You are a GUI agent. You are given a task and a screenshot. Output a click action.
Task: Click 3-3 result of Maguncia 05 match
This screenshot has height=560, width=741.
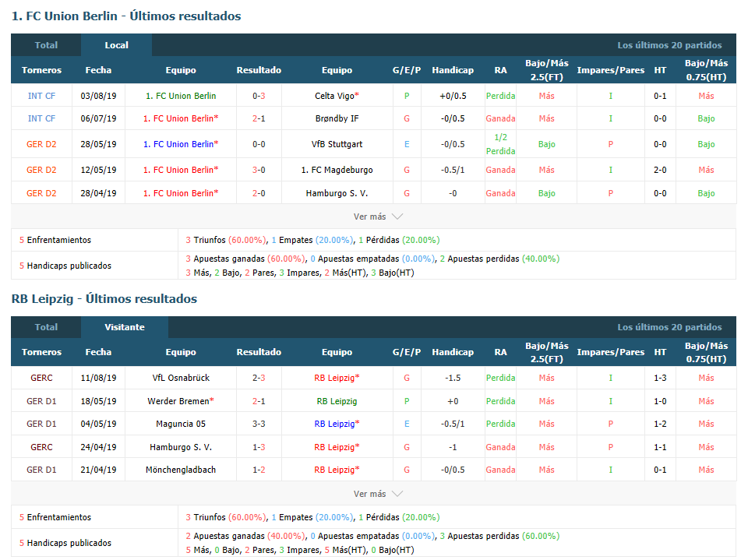coord(259,424)
